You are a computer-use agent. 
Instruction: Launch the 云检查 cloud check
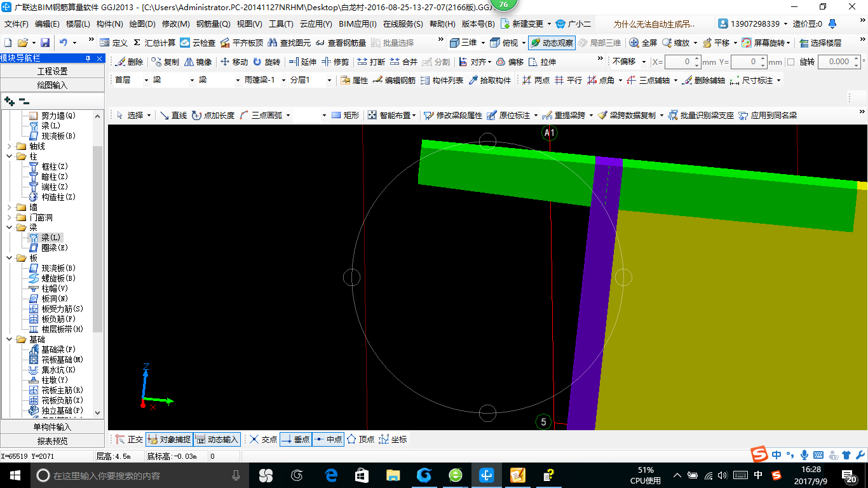coord(198,43)
